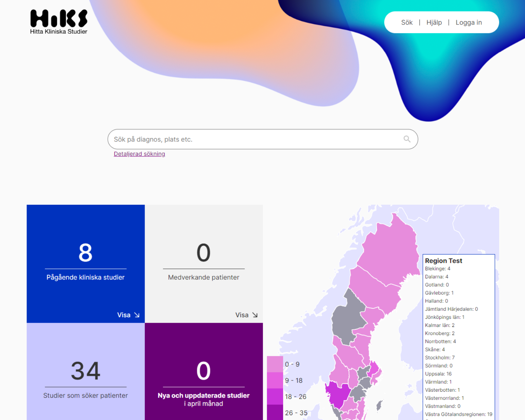Select the 9 - 18 legend color swatch
This screenshot has width=525, height=420.
coord(275,380)
